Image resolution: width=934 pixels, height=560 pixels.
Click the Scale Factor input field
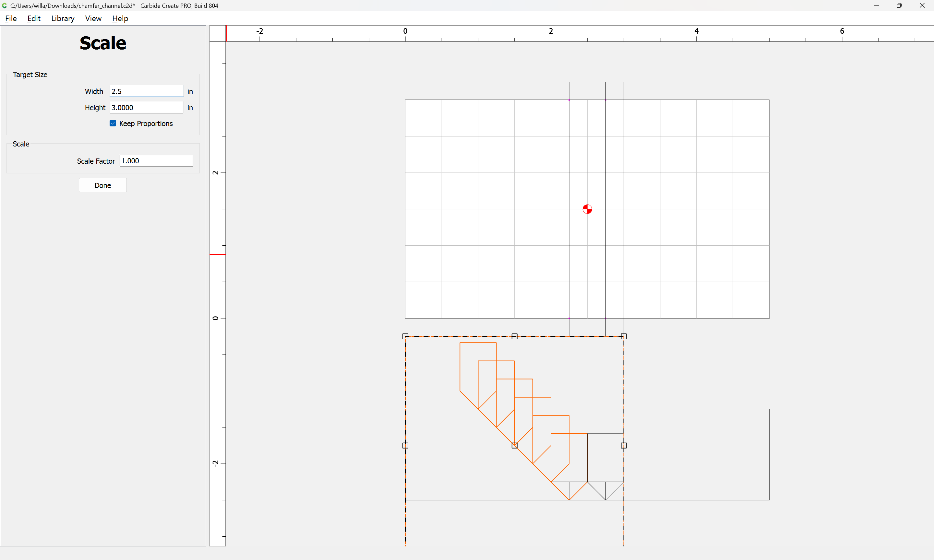pos(156,161)
